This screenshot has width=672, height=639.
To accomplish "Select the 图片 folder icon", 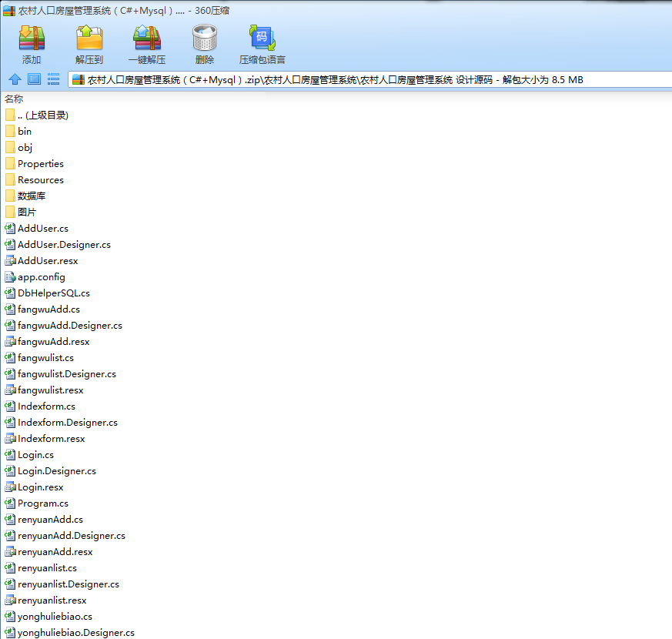I will coord(10,212).
